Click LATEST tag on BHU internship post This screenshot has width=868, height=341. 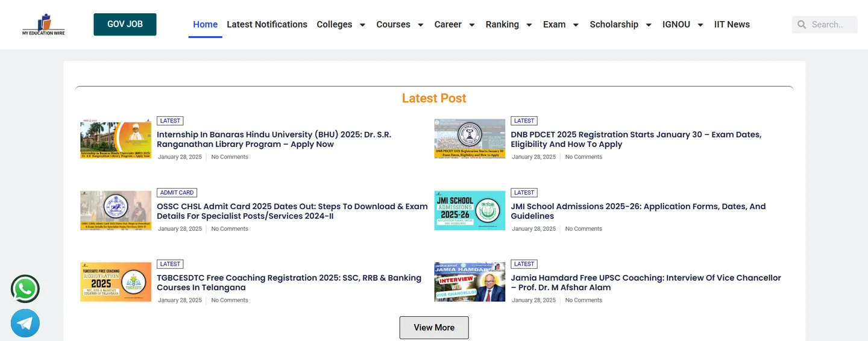pyautogui.click(x=170, y=120)
